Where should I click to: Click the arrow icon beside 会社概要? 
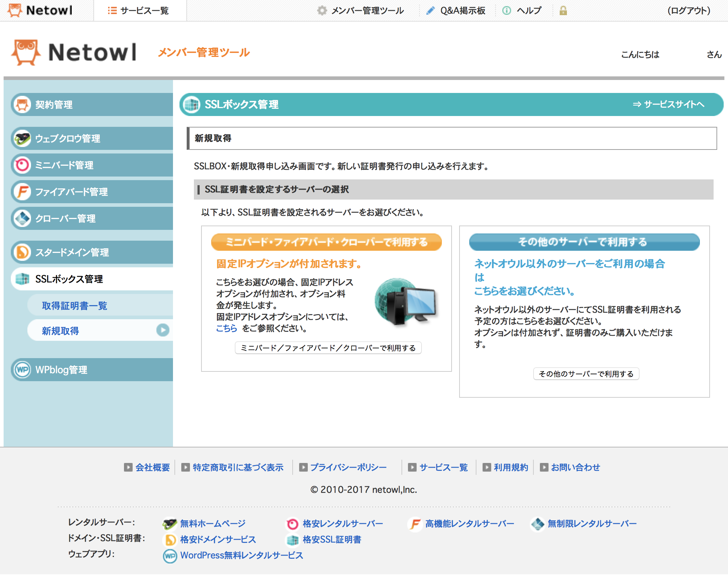pyautogui.click(x=128, y=467)
